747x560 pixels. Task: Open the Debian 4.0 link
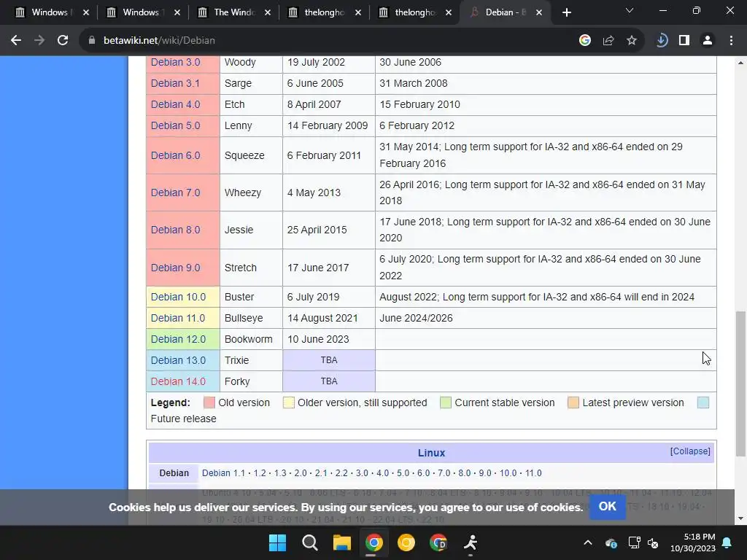pyautogui.click(x=175, y=104)
